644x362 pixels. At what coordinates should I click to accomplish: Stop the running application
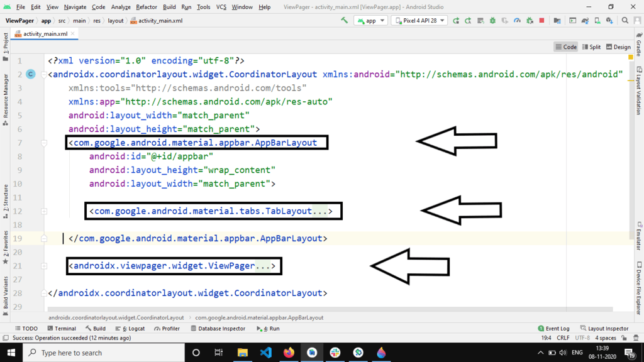541,20
